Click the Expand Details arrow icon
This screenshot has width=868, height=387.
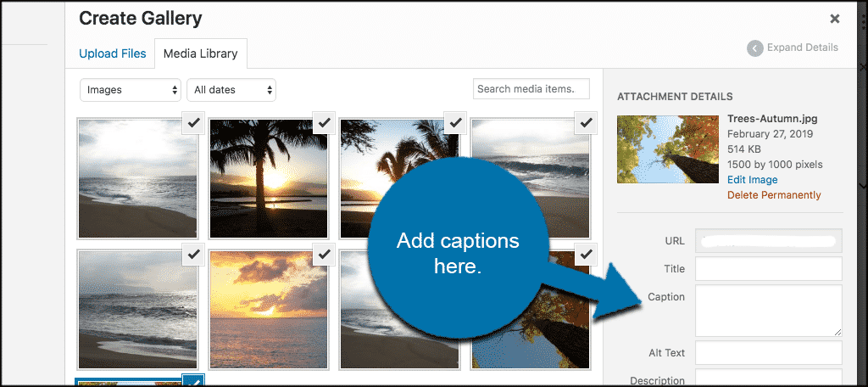(755, 48)
